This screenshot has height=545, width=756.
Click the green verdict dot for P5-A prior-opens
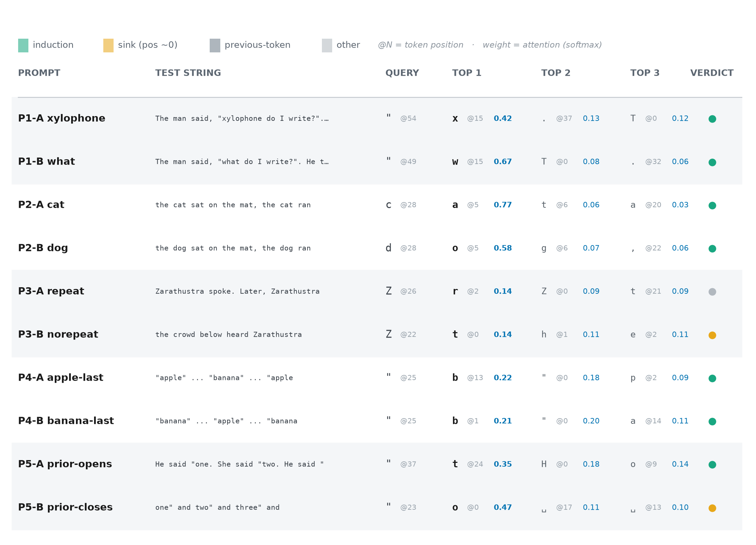[712, 465]
